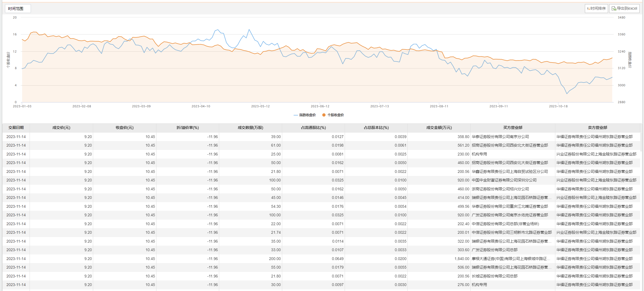Click the 占流通股比(%) column header
This screenshot has width=644, height=291.
(313, 128)
